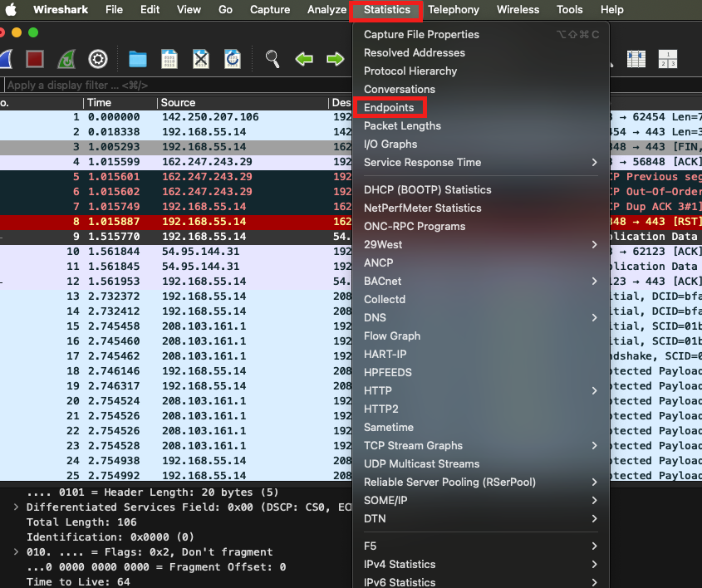Click the yellow minimize window button

click(x=17, y=32)
